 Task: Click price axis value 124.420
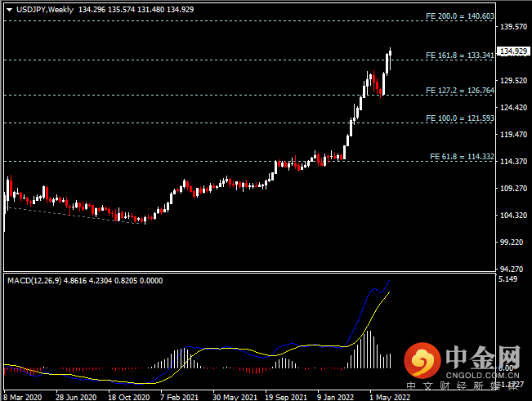pyautogui.click(x=514, y=108)
